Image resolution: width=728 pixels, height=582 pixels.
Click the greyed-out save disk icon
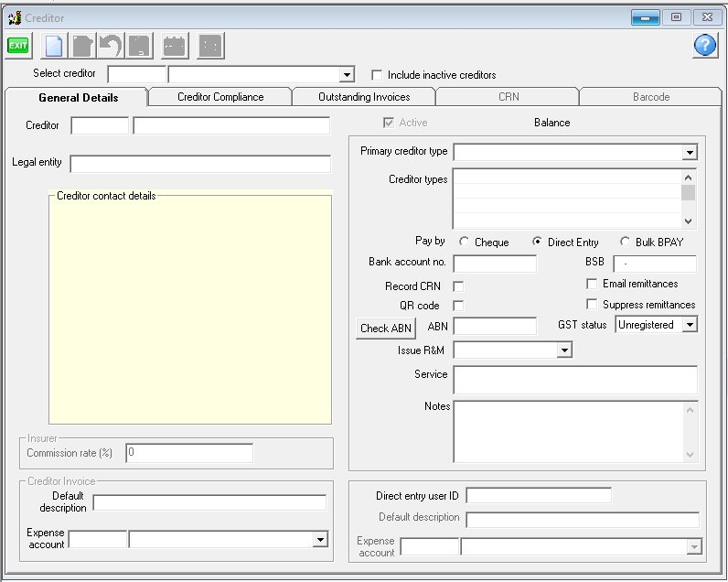pyautogui.click(x=138, y=45)
